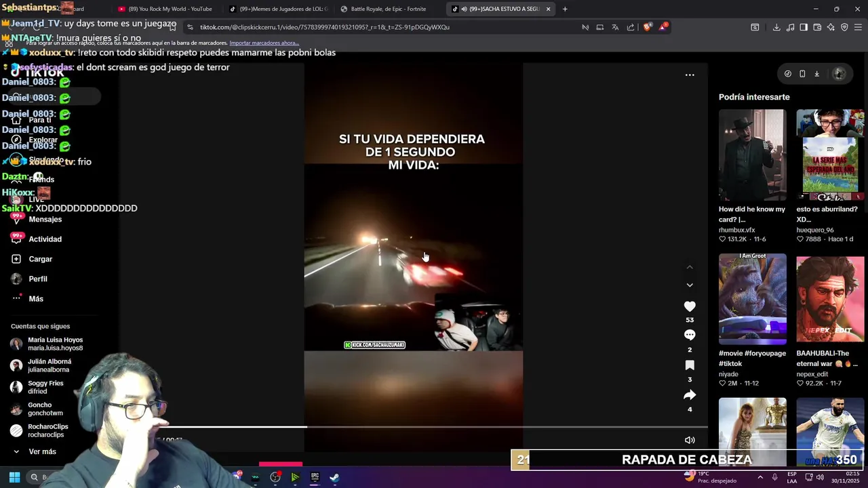Click Importar marcadores ahora link
Screen dimensions: 868x488
[x=264, y=43]
